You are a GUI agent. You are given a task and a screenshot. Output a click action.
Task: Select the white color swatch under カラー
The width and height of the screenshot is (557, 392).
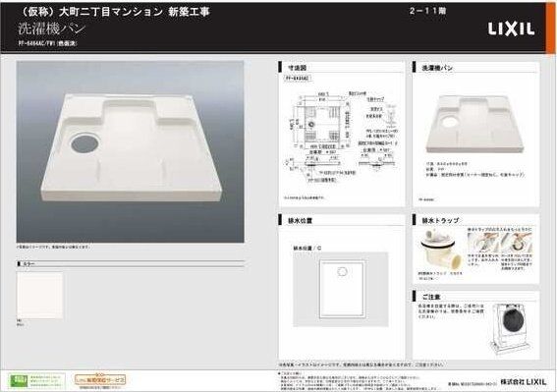[39, 296]
